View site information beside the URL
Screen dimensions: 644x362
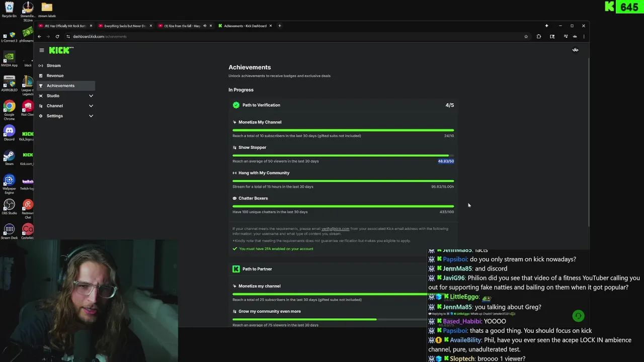[x=68, y=36]
